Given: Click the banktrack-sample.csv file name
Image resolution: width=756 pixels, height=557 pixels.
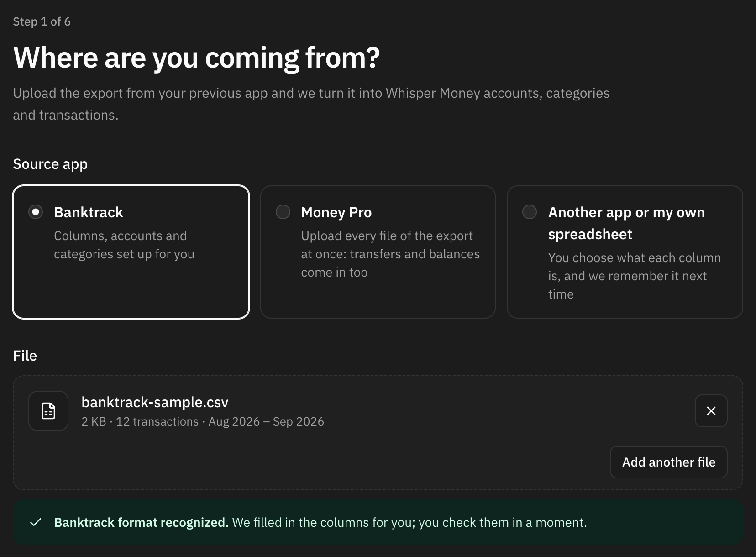Looking at the screenshot, I should coord(155,402).
